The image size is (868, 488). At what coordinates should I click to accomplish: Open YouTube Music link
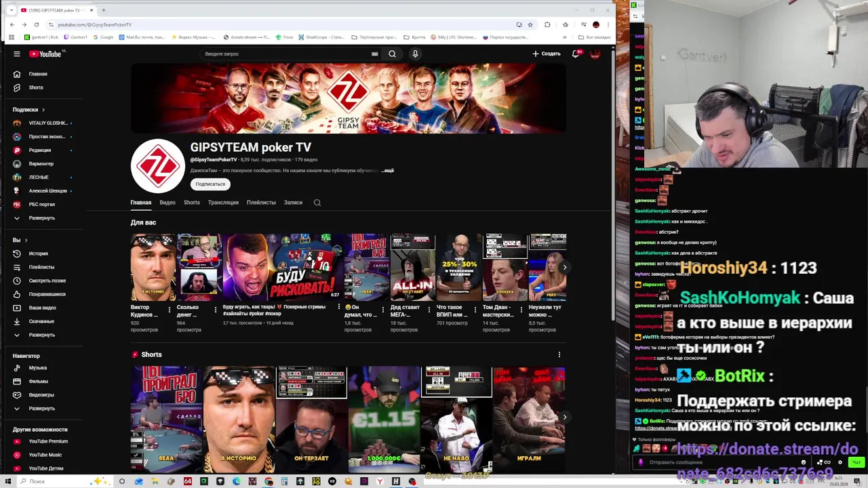(45, 455)
